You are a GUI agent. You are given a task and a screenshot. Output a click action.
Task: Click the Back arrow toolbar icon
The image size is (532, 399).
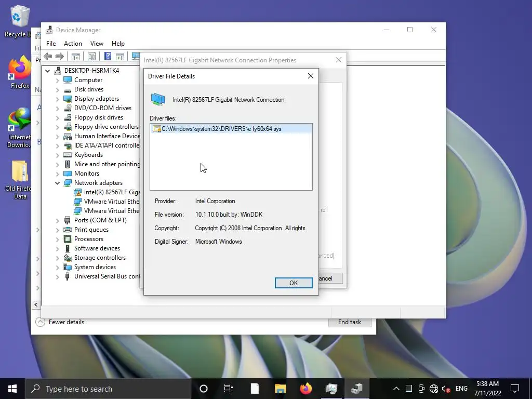pyautogui.click(x=48, y=56)
